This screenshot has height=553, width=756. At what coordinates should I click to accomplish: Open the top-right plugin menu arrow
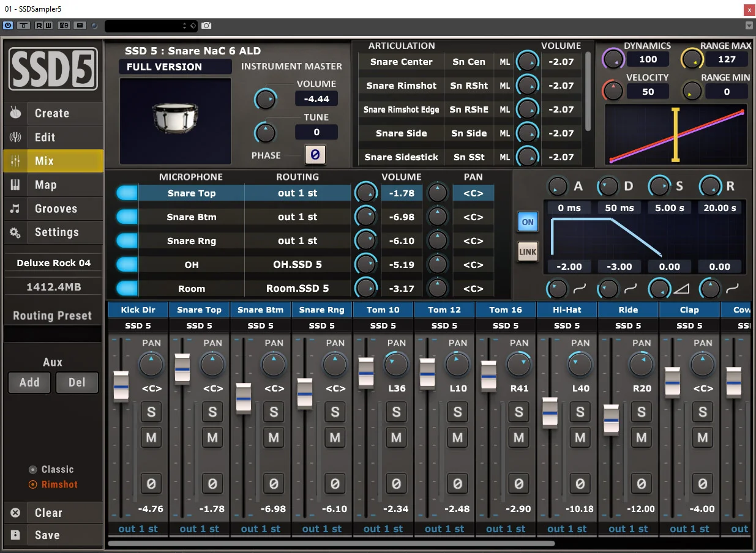tap(749, 26)
